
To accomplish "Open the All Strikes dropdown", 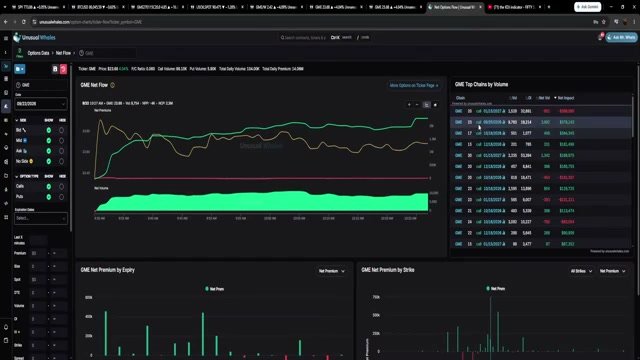I will click(x=581, y=271).
